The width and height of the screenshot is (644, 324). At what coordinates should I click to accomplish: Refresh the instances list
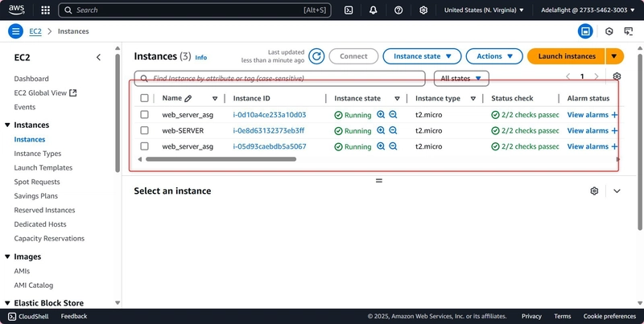point(316,56)
